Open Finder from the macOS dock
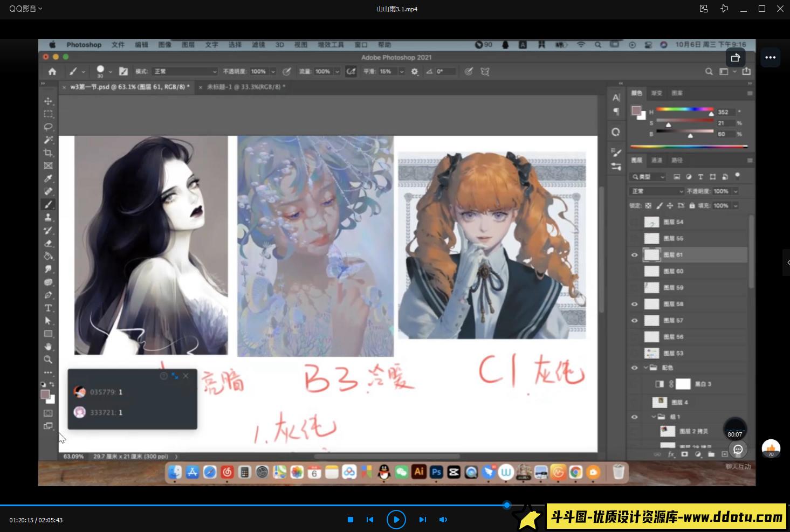790x532 pixels. click(x=175, y=472)
